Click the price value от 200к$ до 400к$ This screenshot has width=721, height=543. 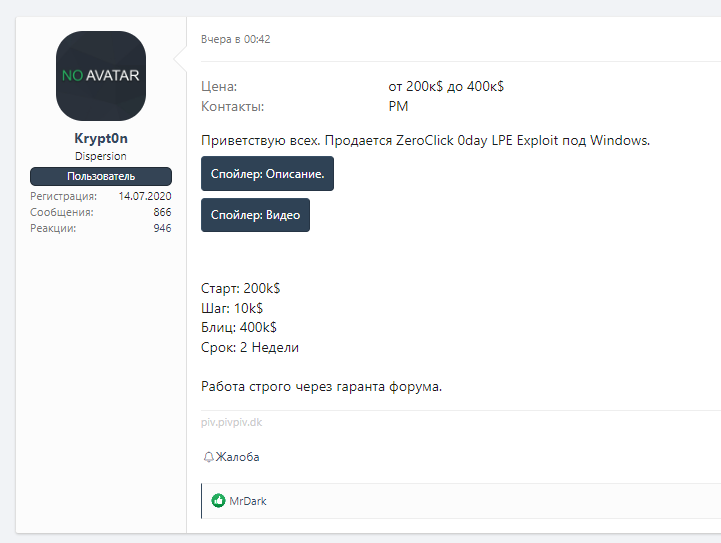(x=445, y=87)
